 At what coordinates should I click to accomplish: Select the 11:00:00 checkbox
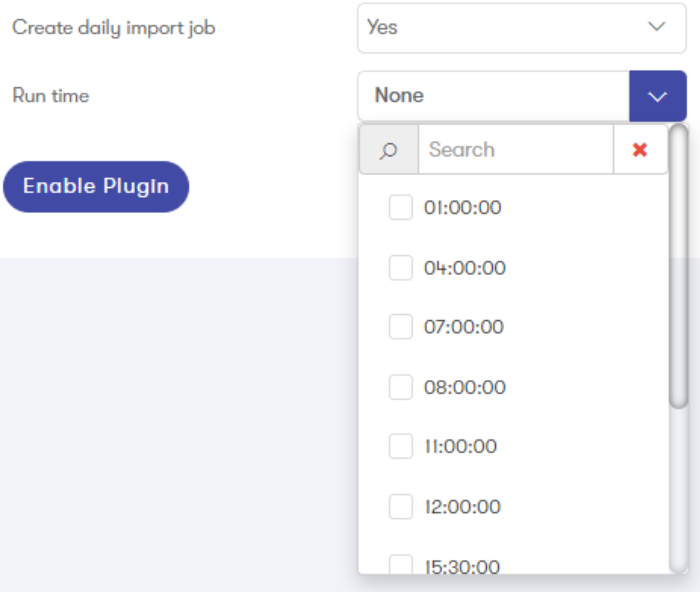(x=401, y=446)
